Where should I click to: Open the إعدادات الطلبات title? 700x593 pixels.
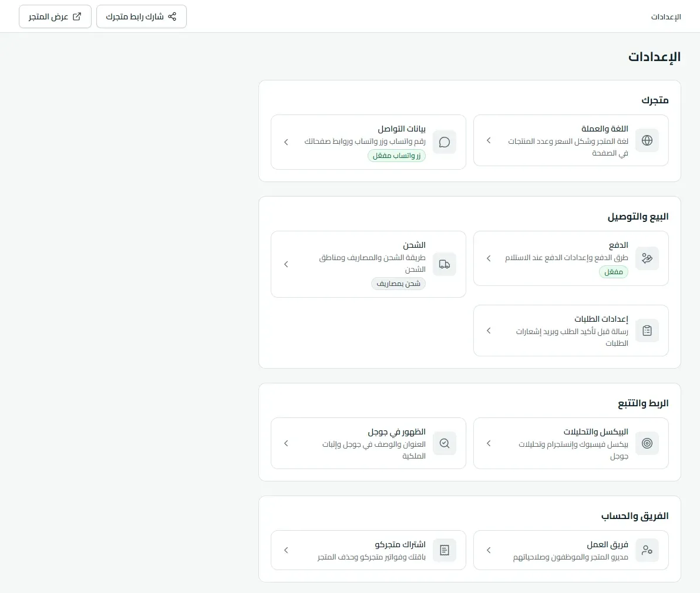601,319
